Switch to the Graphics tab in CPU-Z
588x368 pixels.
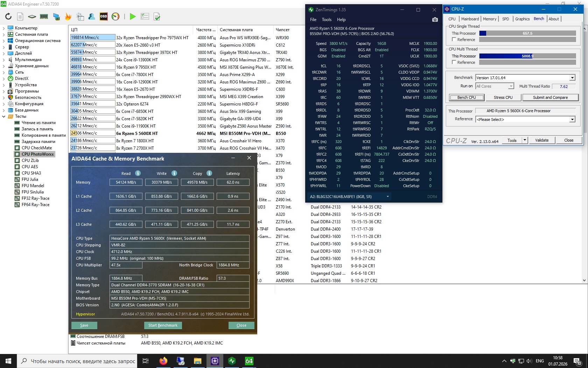(x=522, y=19)
